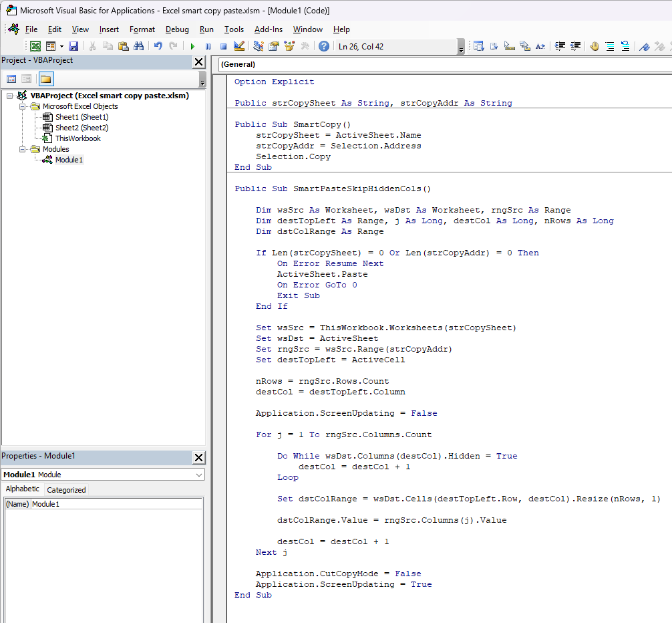This screenshot has width=672, height=623.
Task: Run the macro with the green play button
Action: (x=192, y=46)
